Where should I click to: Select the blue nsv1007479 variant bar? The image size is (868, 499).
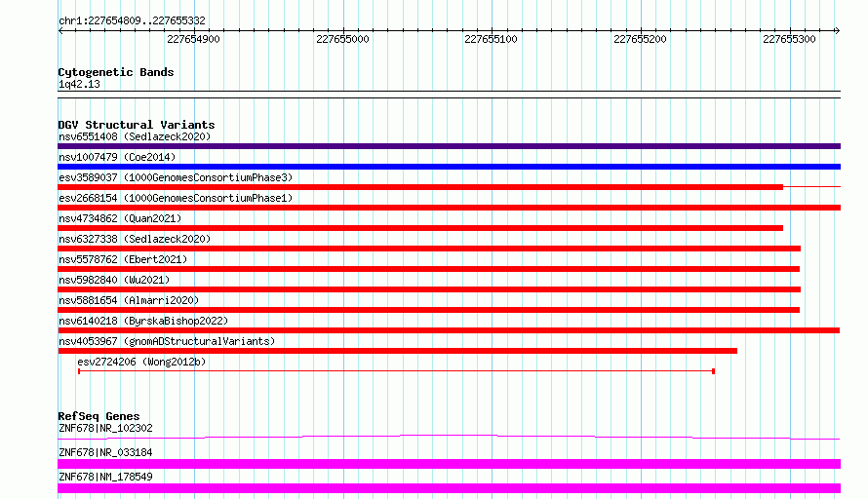click(x=449, y=167)
